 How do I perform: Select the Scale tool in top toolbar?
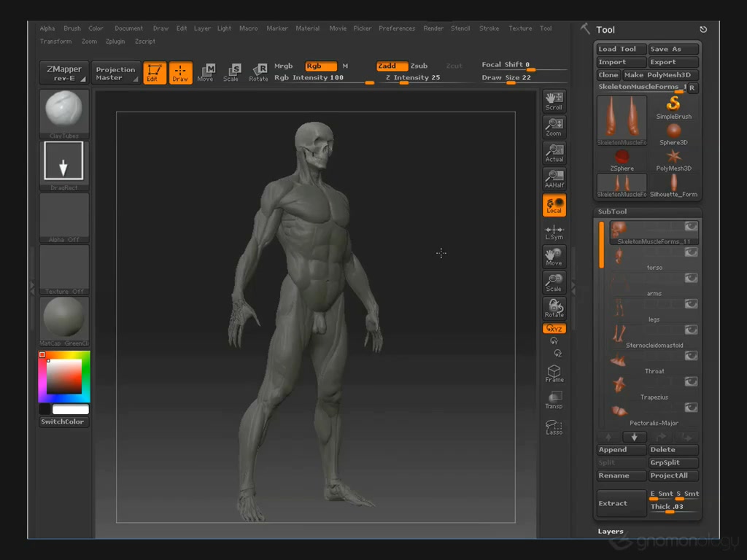[x=232, y=72]
